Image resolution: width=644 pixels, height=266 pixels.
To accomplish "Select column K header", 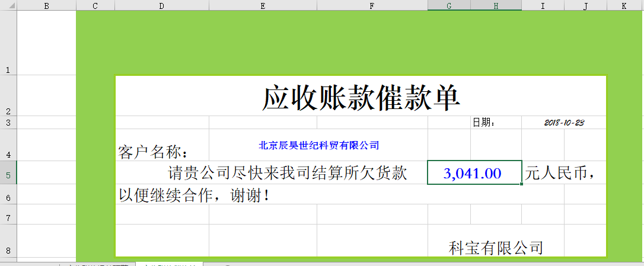I will (624, 5).
